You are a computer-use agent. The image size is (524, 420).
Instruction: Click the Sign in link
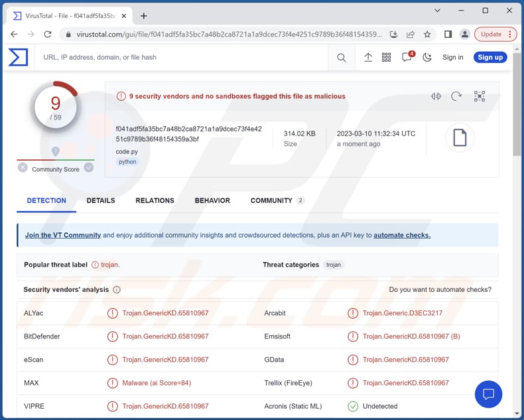point(453,58)
